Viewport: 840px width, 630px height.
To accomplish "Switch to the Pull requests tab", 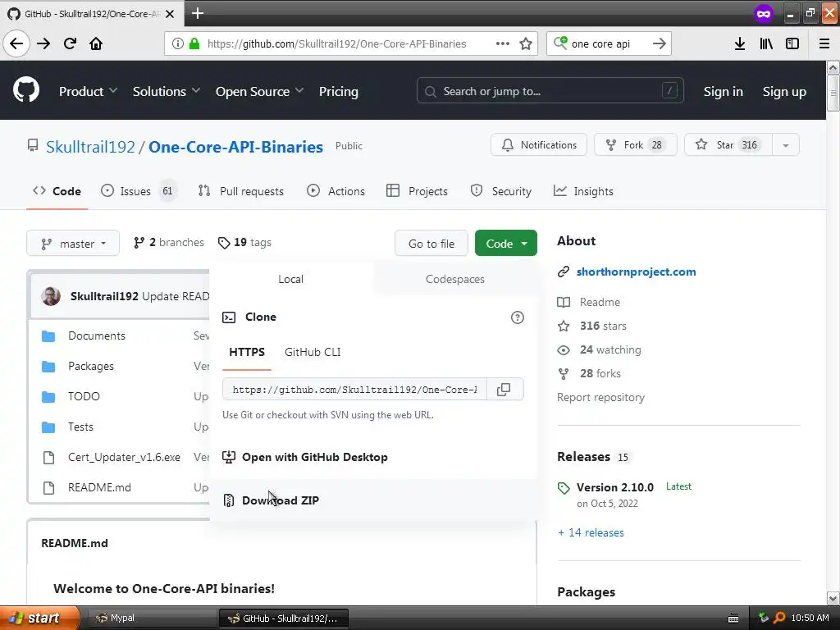I will coord(240,191).
